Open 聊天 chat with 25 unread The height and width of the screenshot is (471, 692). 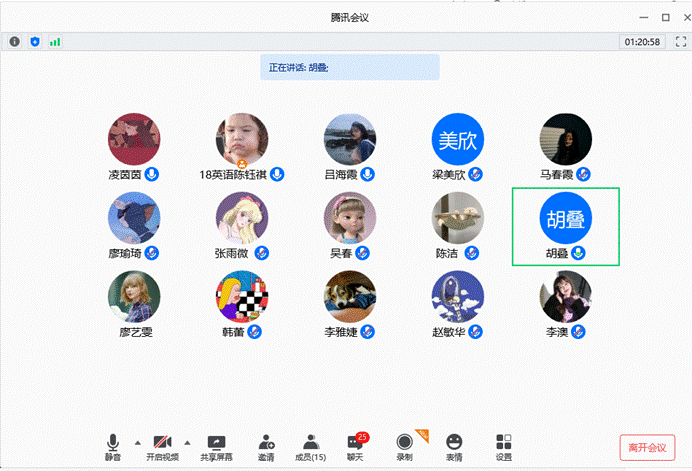[355, 446]
